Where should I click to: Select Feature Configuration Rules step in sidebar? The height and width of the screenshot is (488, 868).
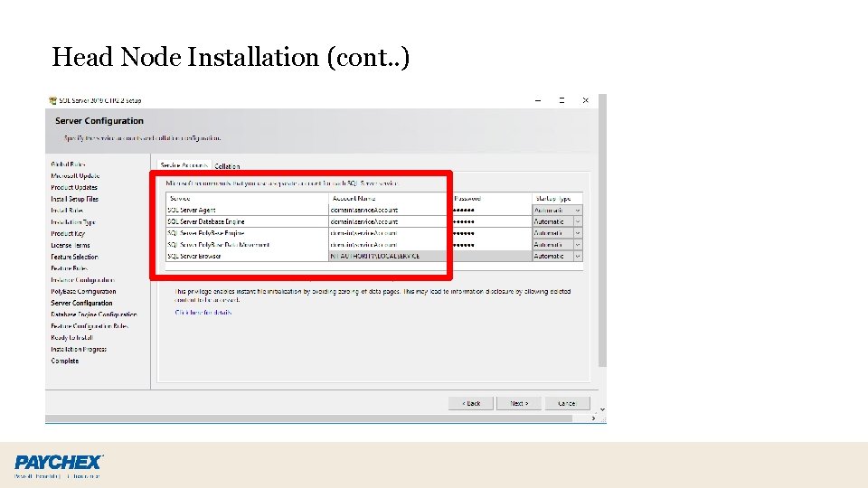point(90,326)
